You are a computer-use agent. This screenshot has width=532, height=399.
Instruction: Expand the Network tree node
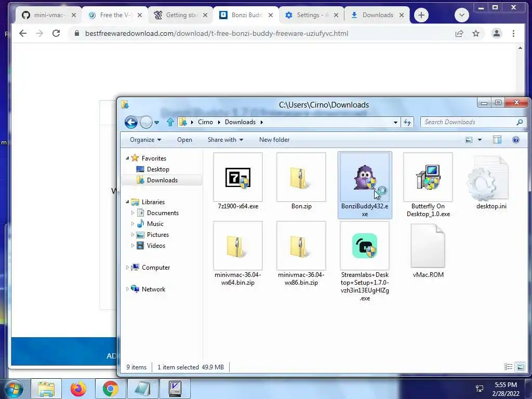(x=128, y=289)
